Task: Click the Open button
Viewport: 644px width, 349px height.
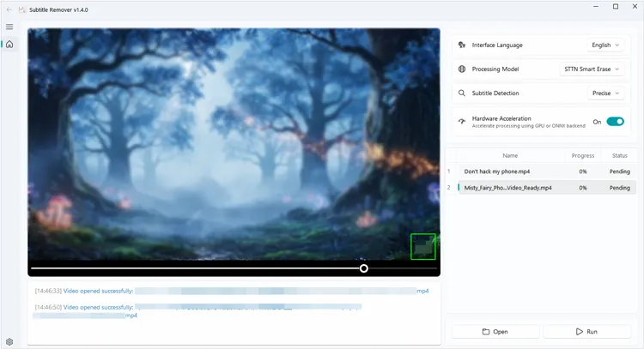Action: [x=495, y=332]
